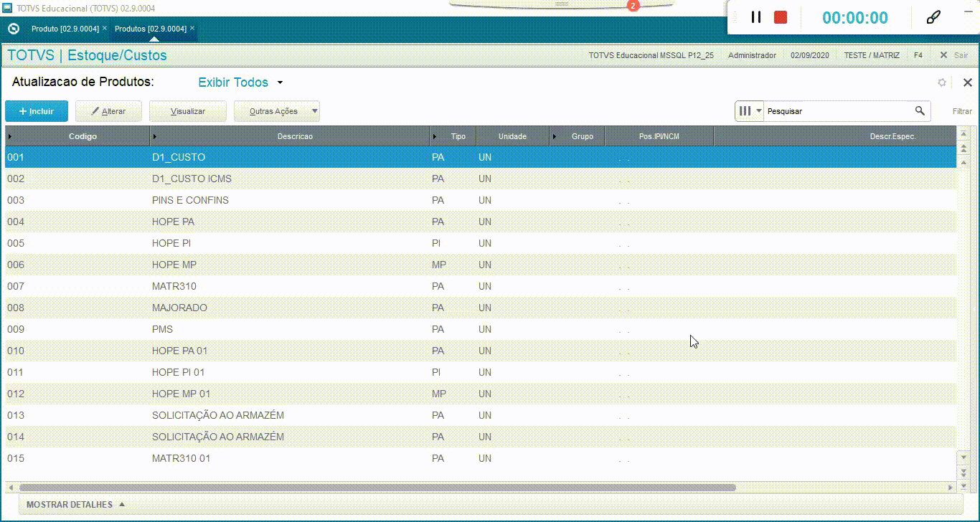Select row 014 SOLICITAÇÃO AO ARMAZÉM
The image size is (980, 522).
tap(481, 437)
